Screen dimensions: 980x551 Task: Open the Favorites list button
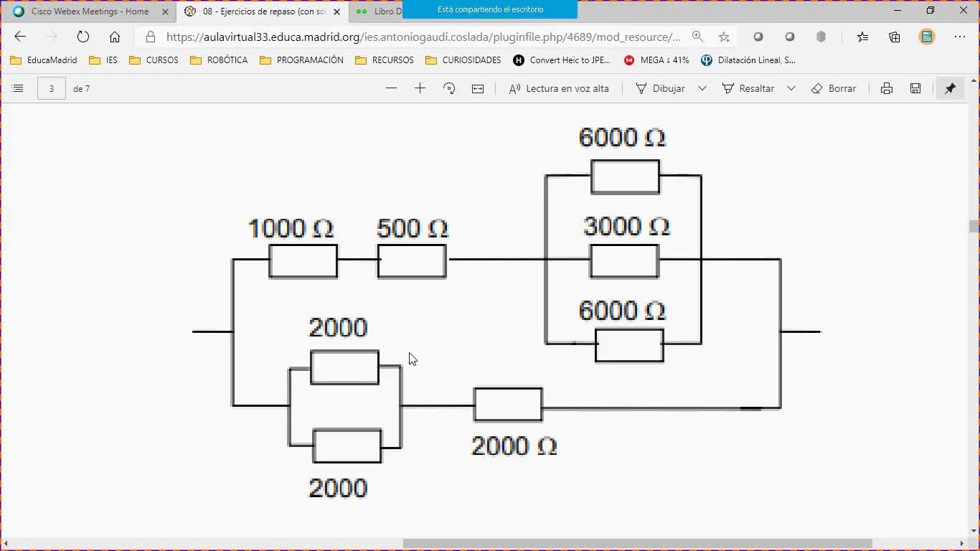[862, 37]
